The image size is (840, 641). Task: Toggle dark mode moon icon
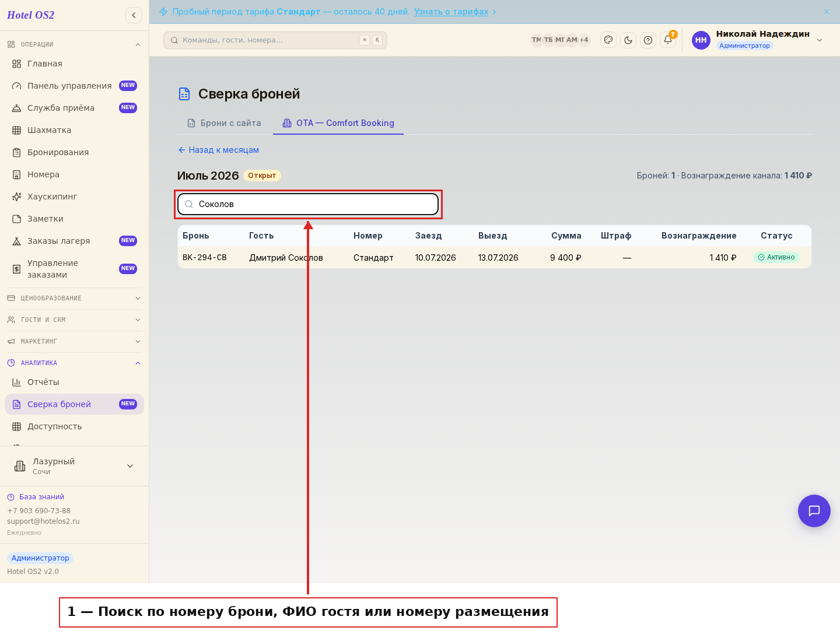click(x=628, y=40)
